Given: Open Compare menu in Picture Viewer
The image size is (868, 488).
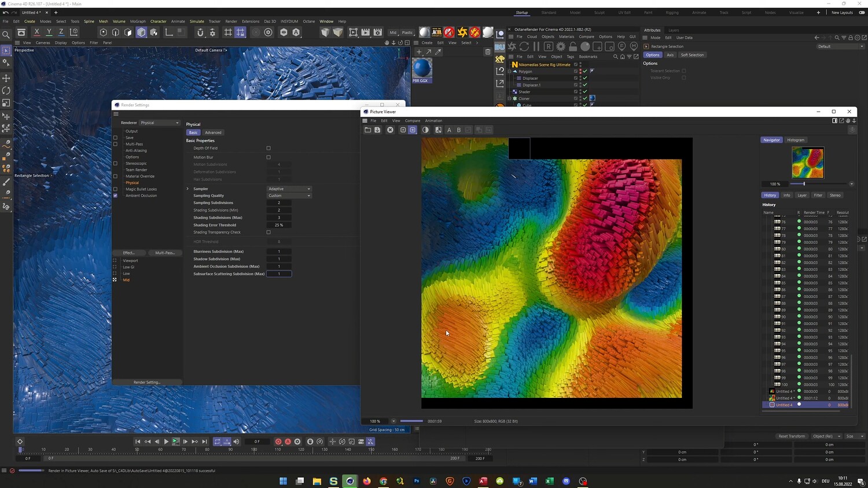Looking at the screenshot, I should pos(413,121).
